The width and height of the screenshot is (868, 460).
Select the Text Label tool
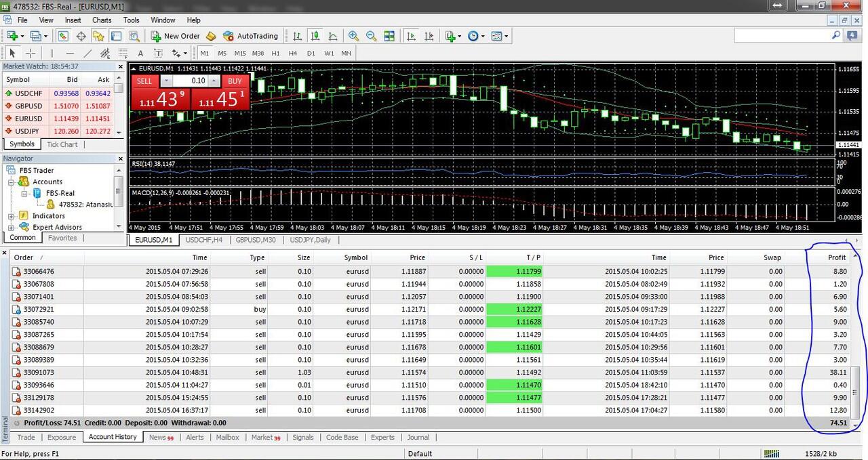pos(158,53)
